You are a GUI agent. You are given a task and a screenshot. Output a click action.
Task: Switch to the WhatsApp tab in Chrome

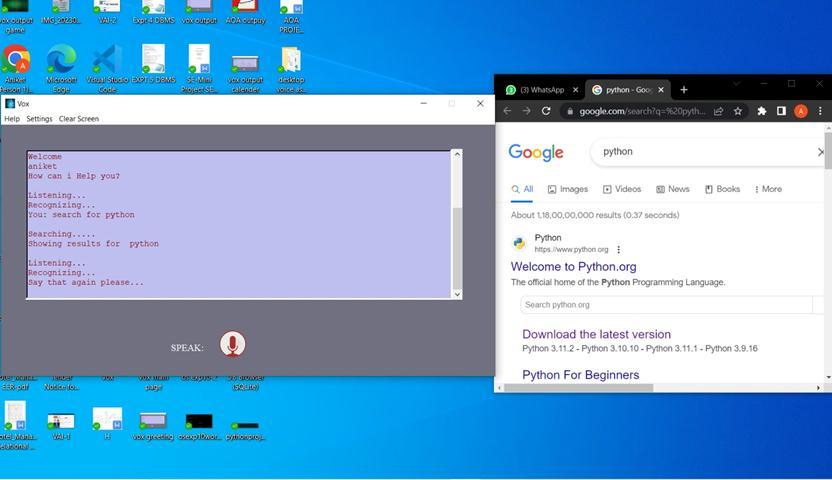542,90
